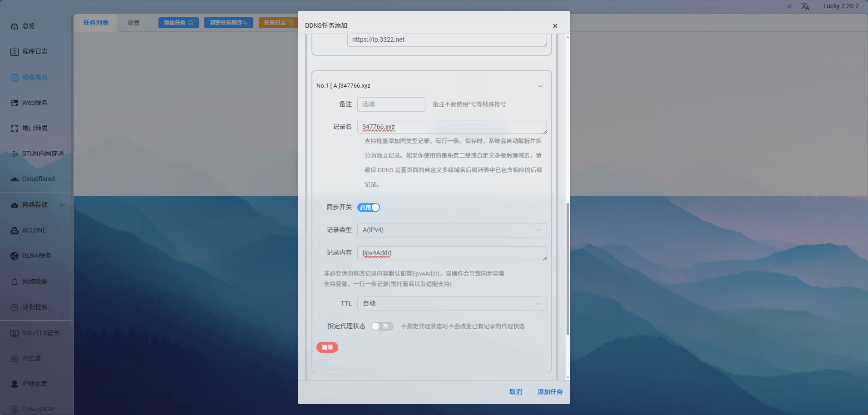
Task: Click the Cloudflared cloud icon
Action: coord(15,179)
